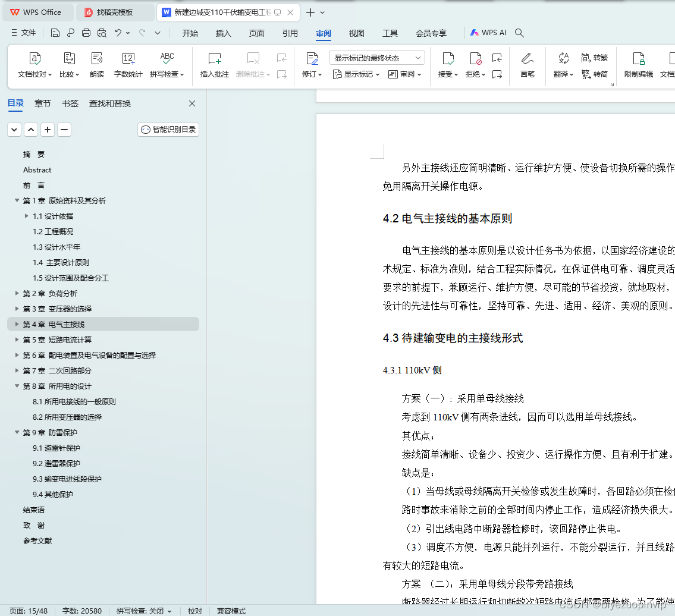The image size is (675, 616).
Task: Expand 第5章 短路电流计算 tree node
Action: (17, 340)
